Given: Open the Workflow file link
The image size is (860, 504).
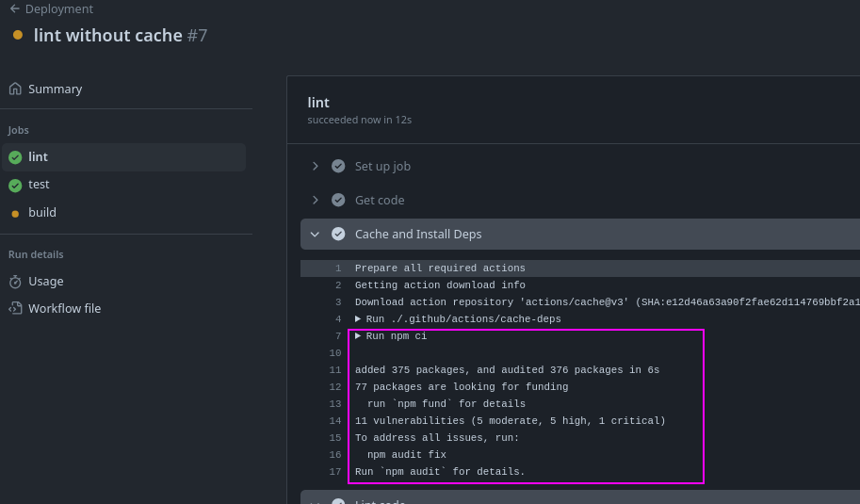Looking at the screenshot, I should pyautogui.click(x=64, y=309).
